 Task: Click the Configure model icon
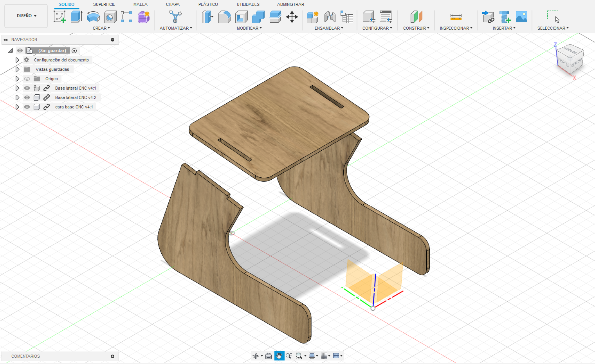point(369,17)
